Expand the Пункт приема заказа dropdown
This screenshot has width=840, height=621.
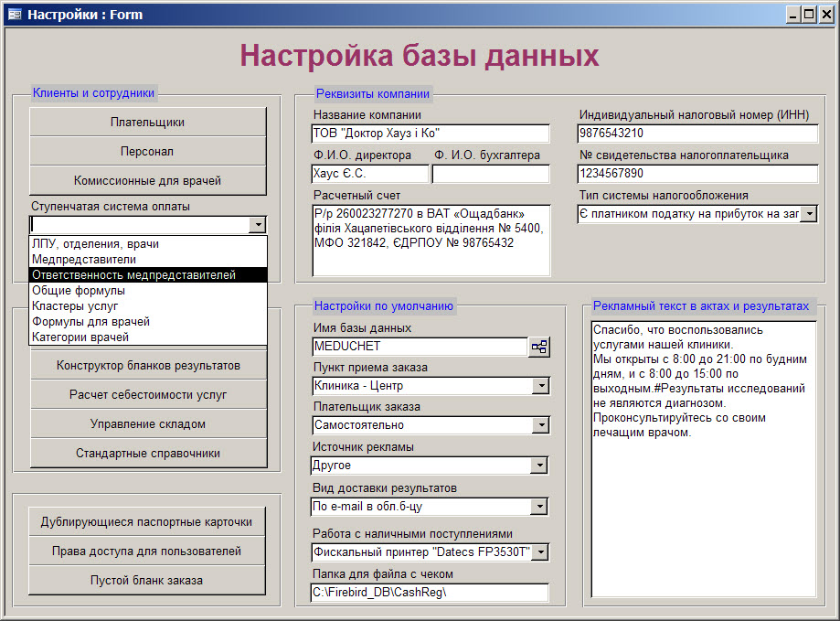pyautogui.click(x=541, y=386)
